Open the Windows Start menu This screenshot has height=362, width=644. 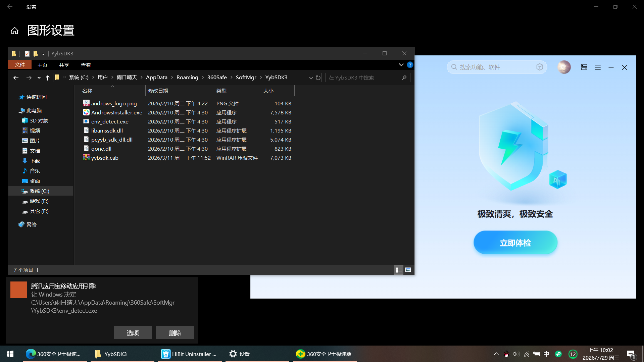pyautogui.click(x=10, y=354)
